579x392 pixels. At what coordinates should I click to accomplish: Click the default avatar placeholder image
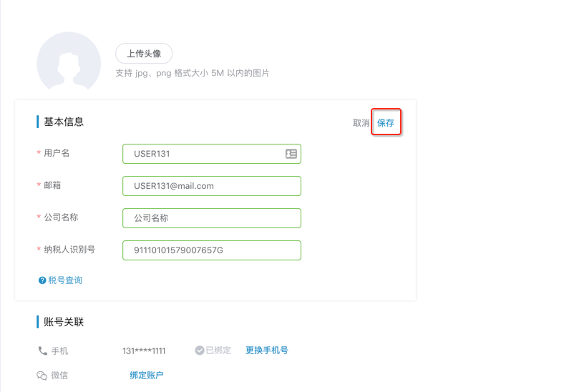click(69, 62)
